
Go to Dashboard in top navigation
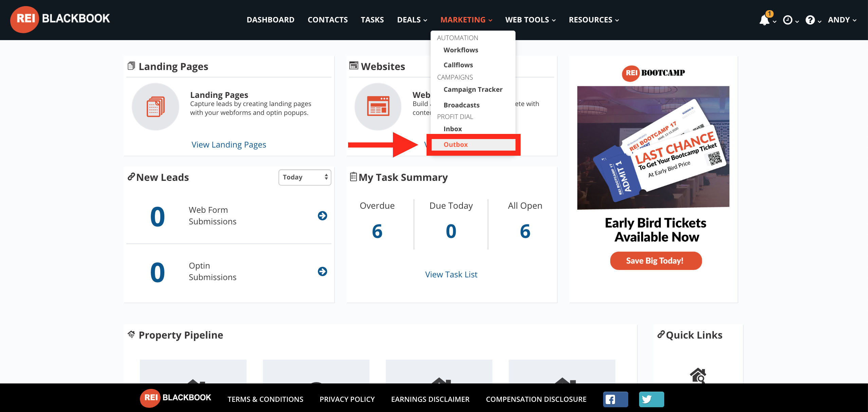(270, 20)
